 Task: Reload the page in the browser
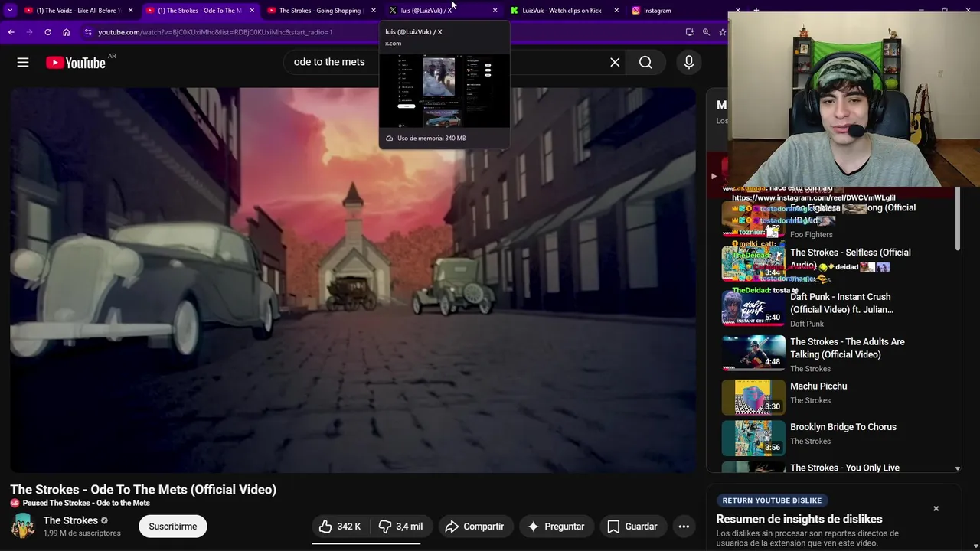tap(47, 32)
